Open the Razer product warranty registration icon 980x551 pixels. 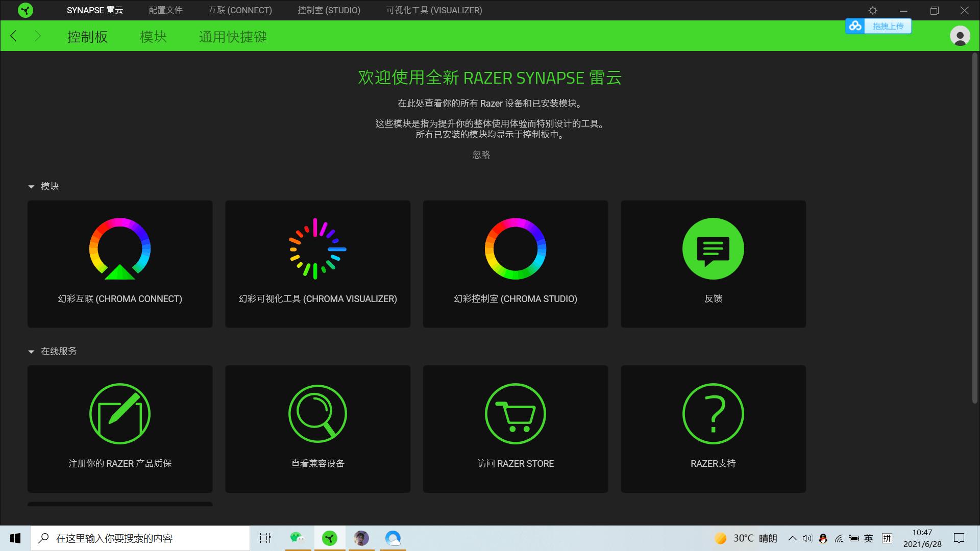click(x=120, y=414)
